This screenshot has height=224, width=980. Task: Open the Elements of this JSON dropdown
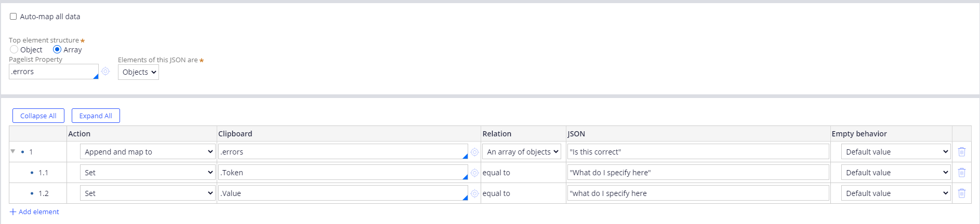pyautogui.click(x=138, y=72)
